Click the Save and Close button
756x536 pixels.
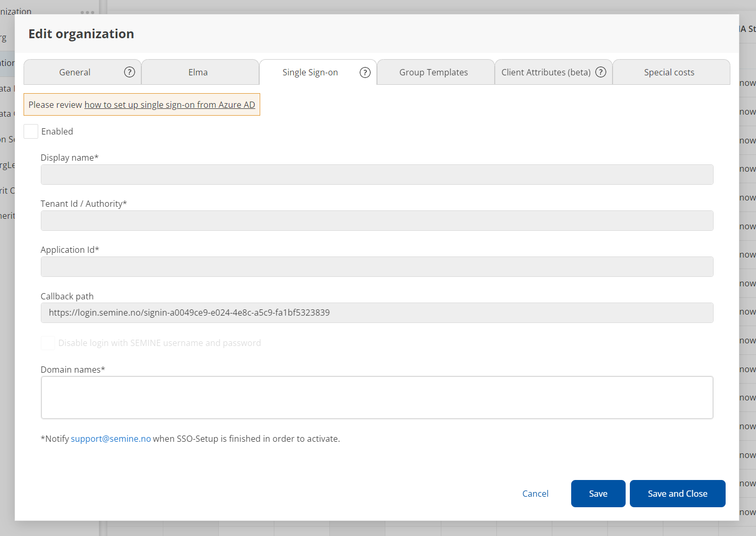[x=677, y=494]
